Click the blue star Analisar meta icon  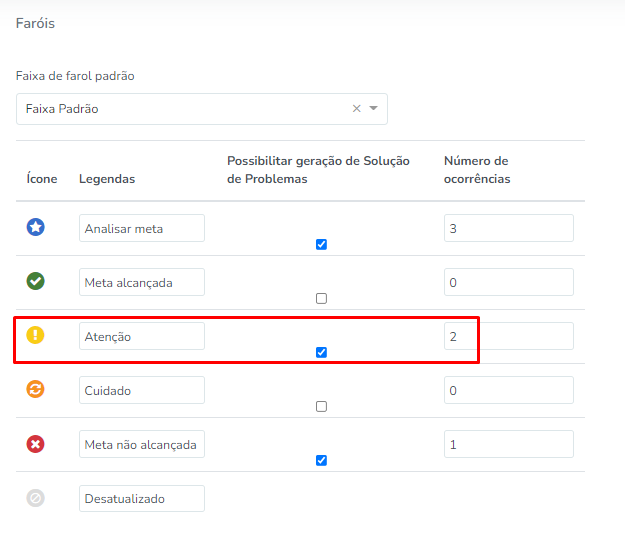35,228
